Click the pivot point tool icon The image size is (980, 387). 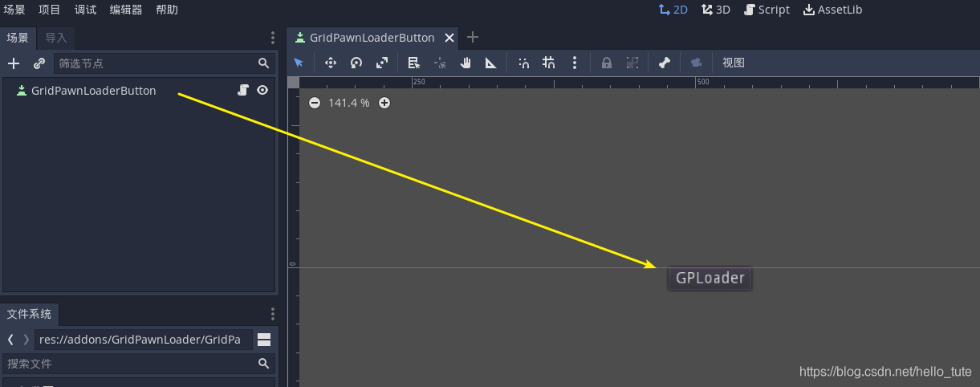tap(440, 63)
